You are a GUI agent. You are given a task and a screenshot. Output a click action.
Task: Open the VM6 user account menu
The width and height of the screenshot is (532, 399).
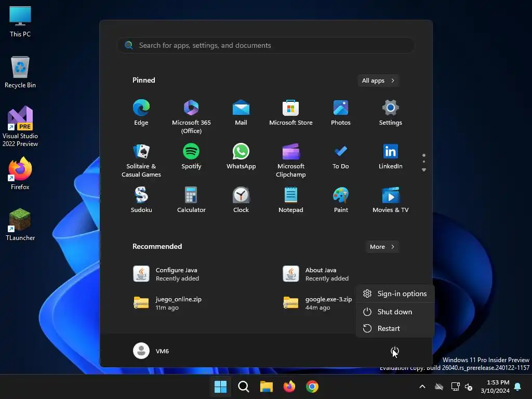click(151, 351)
